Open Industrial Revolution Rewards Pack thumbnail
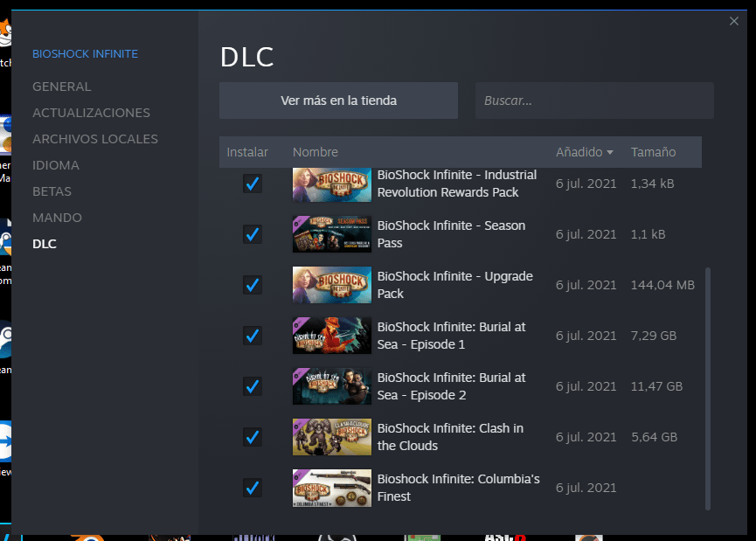 coord(332,184)
